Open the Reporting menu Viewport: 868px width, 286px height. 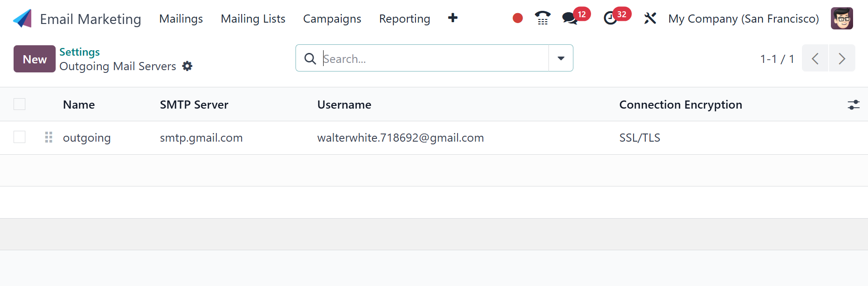(x=405, y=19)
